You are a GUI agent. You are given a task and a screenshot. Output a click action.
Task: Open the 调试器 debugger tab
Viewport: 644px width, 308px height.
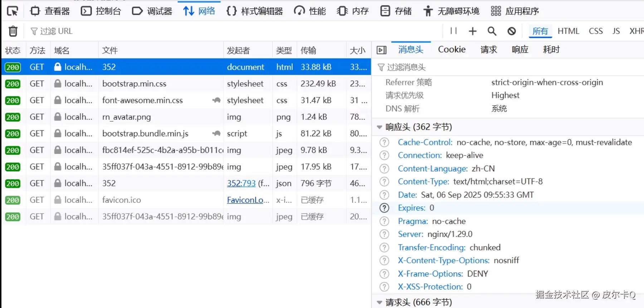pos(152,11)
